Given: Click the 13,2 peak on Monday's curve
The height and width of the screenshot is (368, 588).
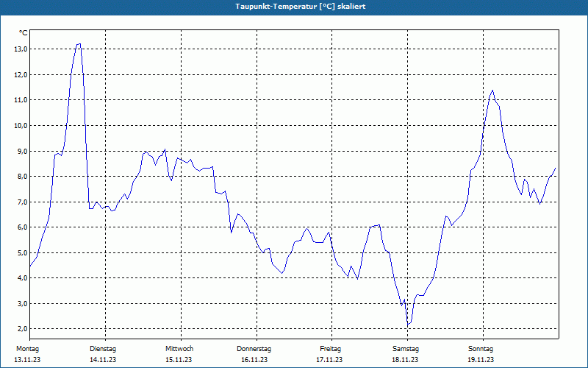Looking at the screenshot, I should coord(79,44).
